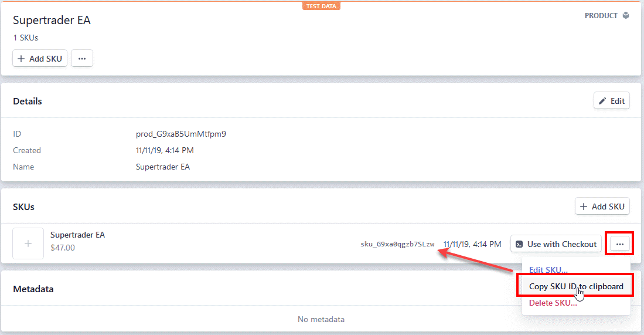Click the orange TEST DATA badge
Image resolution: width=644 pixels, height=335 pixels.
pyautogui.click(x=322, y=6)
